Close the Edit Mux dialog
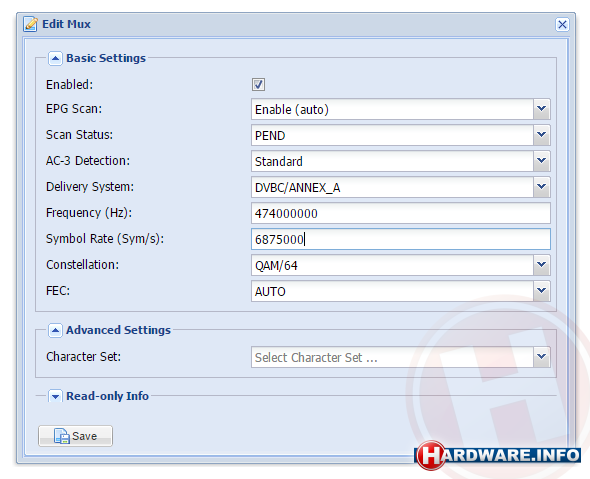 [x=562, y=24]
